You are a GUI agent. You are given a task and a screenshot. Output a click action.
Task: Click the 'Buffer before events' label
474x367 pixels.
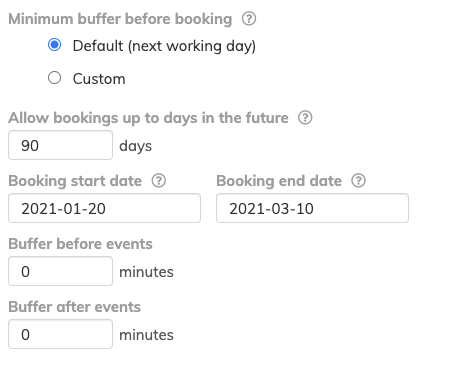coord(80,244)
